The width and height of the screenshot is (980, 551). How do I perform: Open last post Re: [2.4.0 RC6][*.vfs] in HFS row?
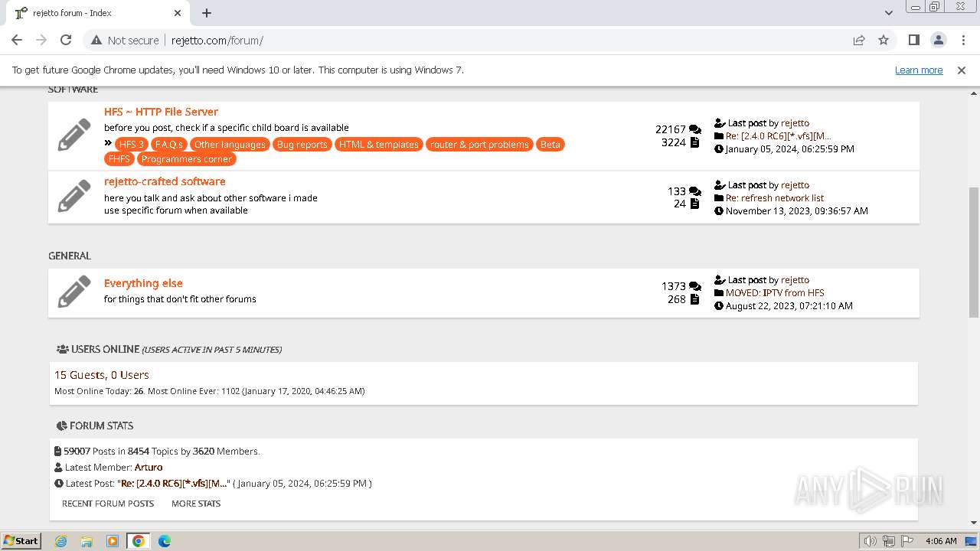click(778, 135)
